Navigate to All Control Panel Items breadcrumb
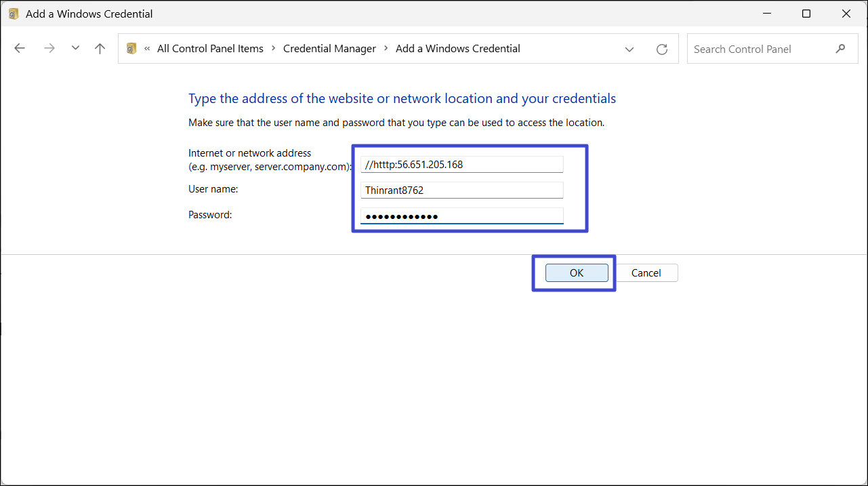868x486 pixels. (210, 49)
